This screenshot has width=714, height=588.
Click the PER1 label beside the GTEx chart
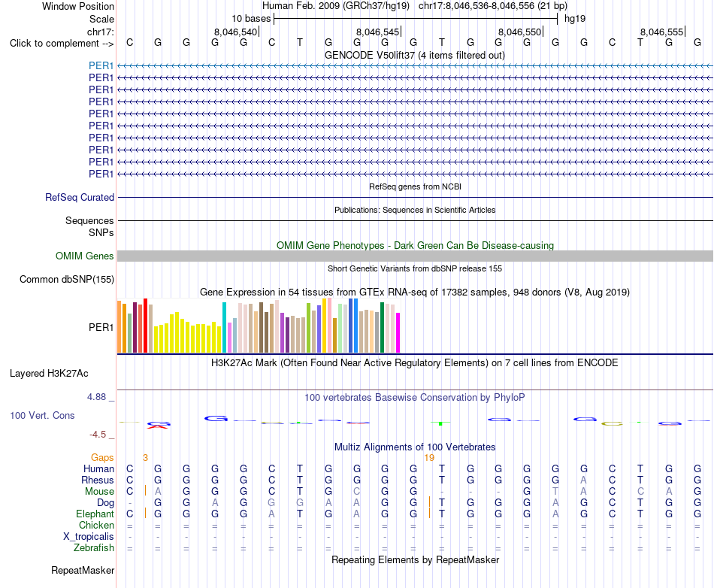pyautogui.click(x=101, y=327)
